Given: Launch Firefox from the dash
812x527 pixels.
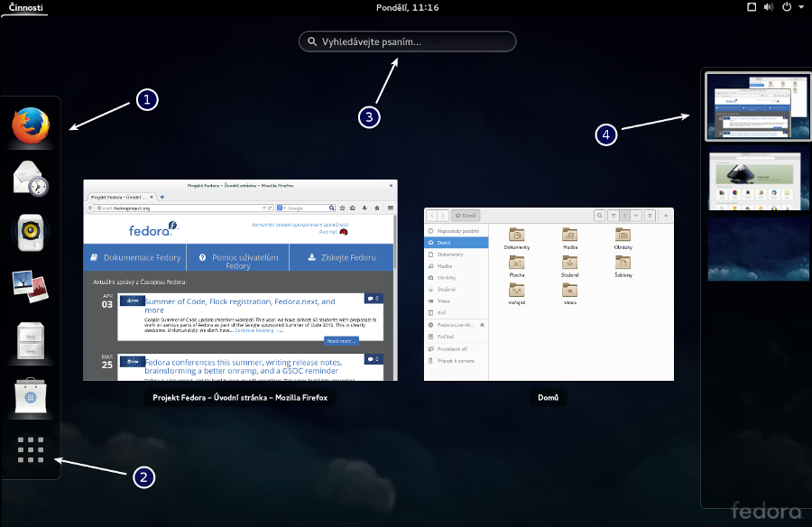Looking at the screenshot, I should click(x=31, y=125).
